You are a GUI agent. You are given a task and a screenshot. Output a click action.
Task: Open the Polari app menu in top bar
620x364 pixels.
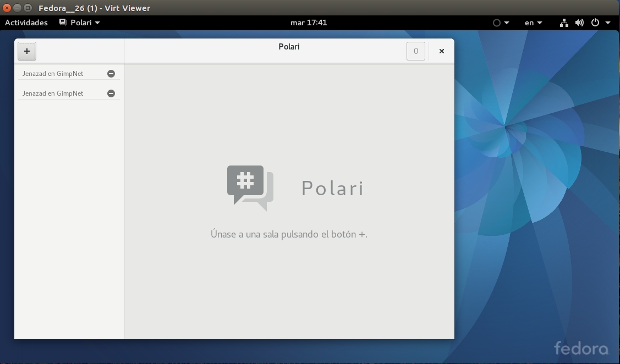[x=79, y=23]
